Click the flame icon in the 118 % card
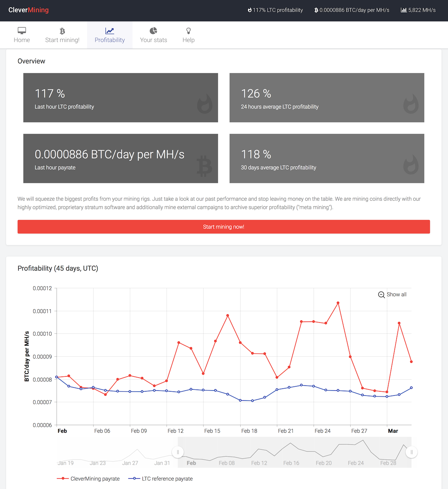This screenshot has width=448, height=489. pyautogui.click(x=411, y=164)
